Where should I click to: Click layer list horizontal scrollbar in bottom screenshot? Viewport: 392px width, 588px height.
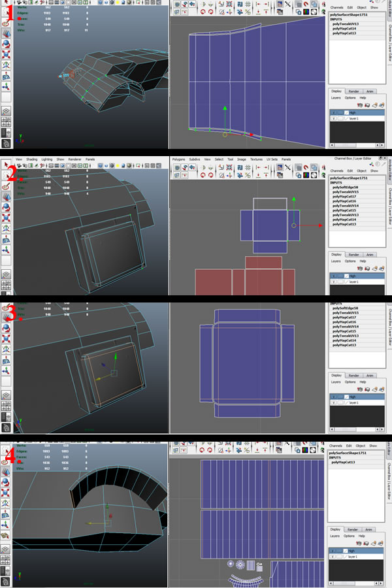coord(356,583)
